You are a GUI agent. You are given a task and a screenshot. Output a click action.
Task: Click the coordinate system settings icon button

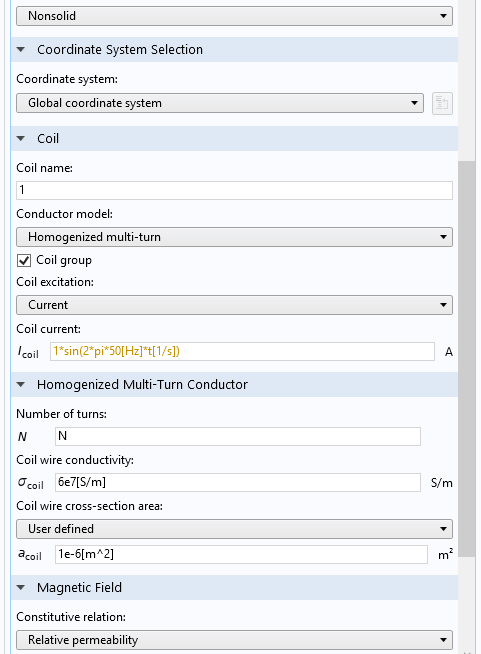pos(442,103)
